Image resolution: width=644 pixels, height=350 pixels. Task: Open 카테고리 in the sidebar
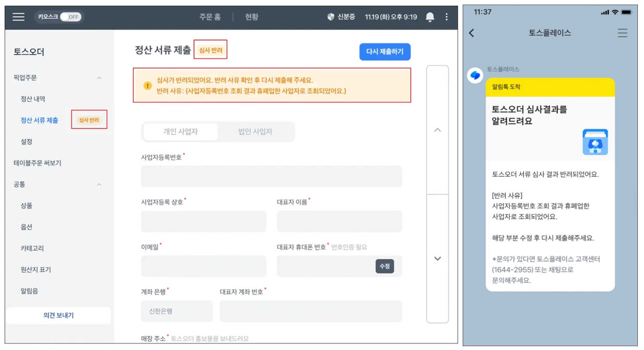click(x=32, y=248)
